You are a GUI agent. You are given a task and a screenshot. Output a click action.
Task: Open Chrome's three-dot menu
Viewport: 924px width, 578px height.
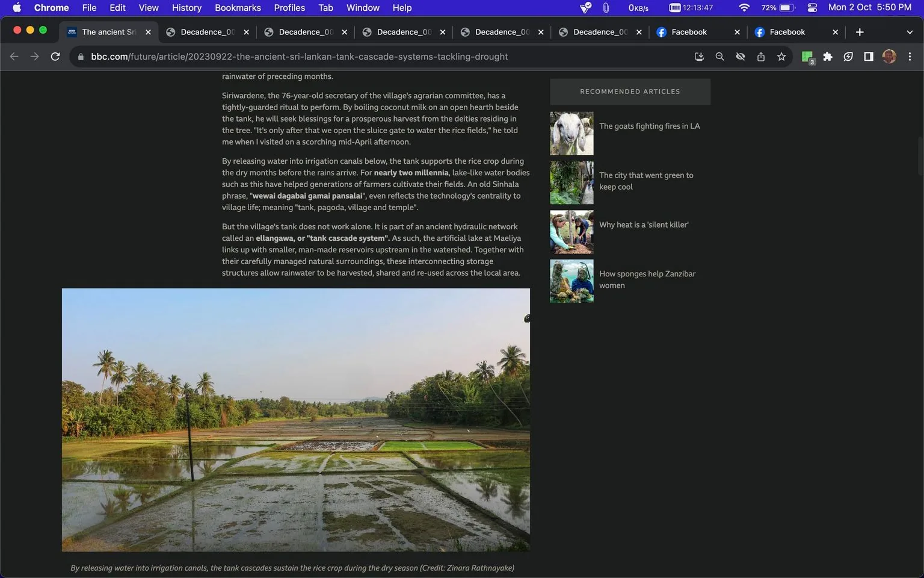pos(910,56)
